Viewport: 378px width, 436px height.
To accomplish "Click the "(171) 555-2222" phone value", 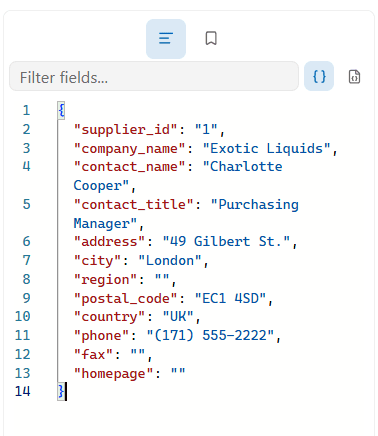I will [210, 335].
